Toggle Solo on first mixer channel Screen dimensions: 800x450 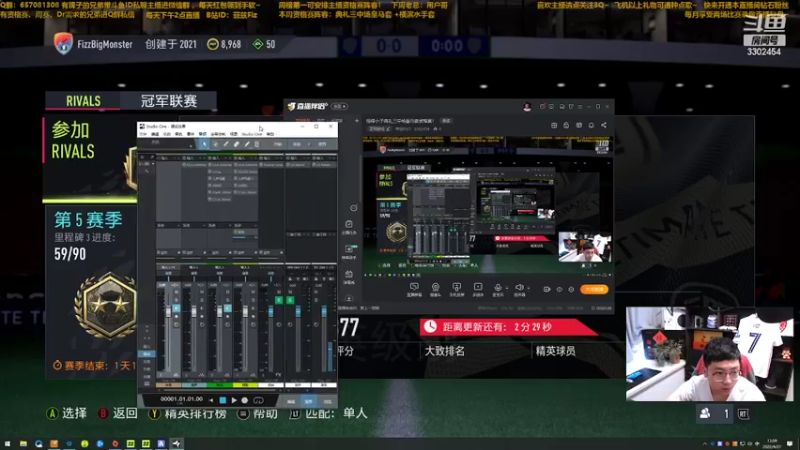[x=177, y=300]
